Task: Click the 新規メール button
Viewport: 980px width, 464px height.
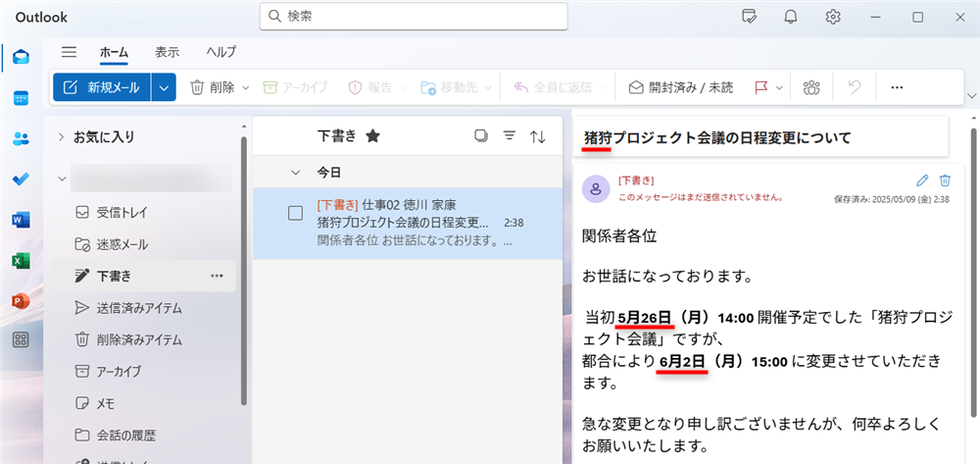Action: (x=102, y=87)
